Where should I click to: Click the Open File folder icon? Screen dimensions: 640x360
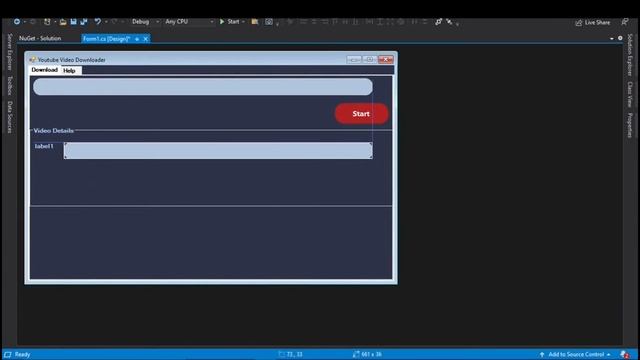[63, 22]
